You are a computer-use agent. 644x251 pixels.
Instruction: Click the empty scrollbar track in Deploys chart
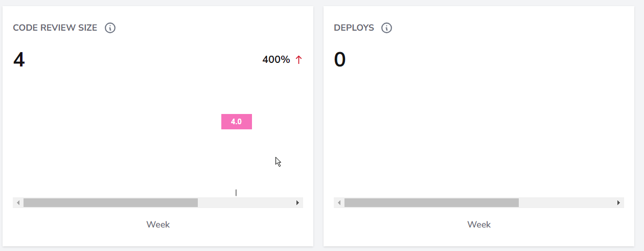coord(566,203)
